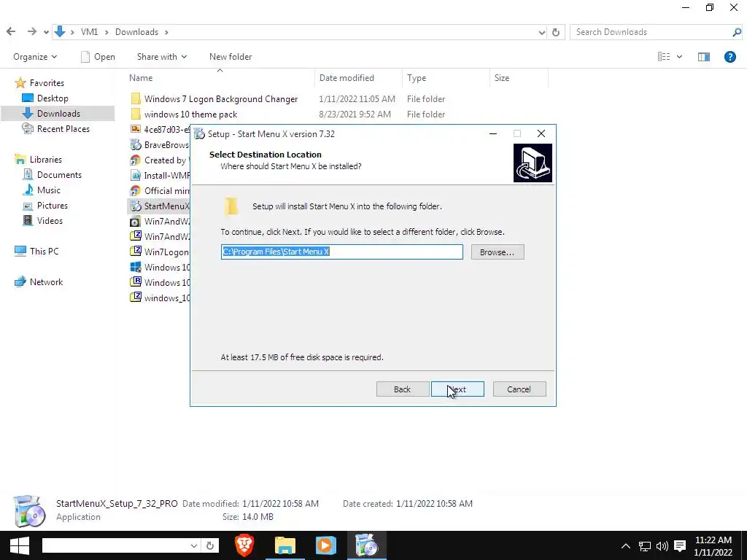Show hidden system tray icons

[625, 545]
